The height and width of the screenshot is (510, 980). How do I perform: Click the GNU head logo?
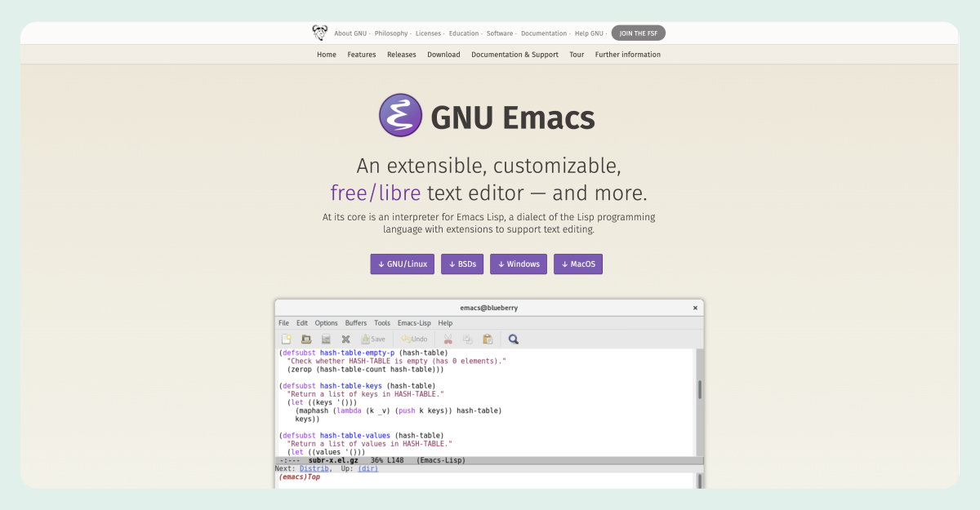pos(320,33)
